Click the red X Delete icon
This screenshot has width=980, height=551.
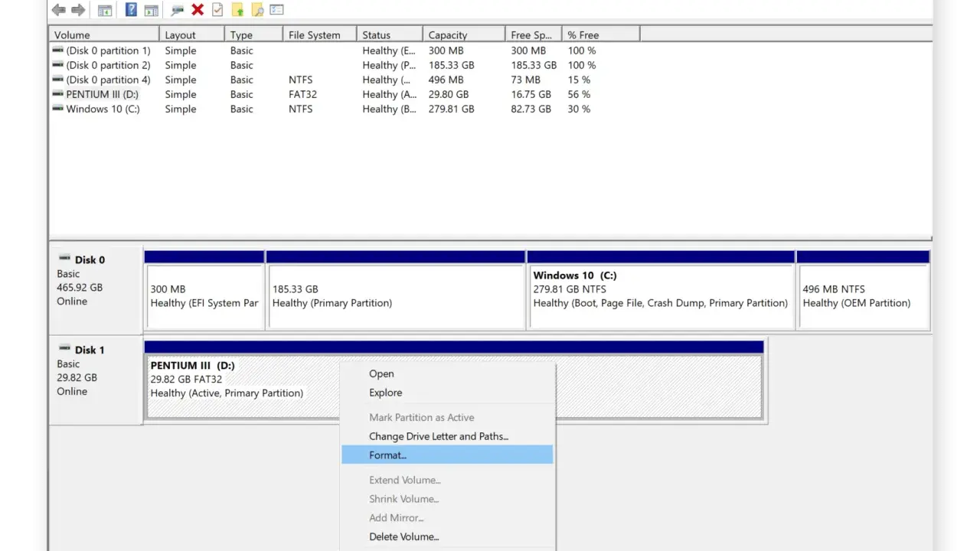[x=198, y=10]
